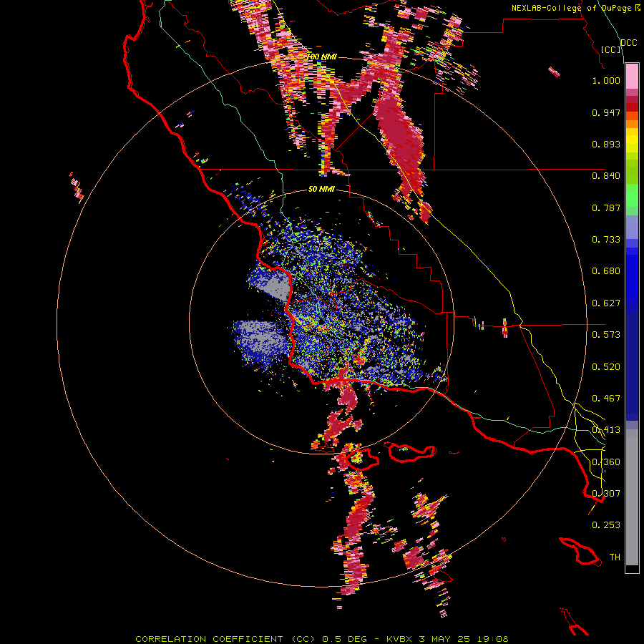Click the CORRELATION COEFFICIENT caption at bottom
This screenshot has height=644, width=644.
click(x=321, y=639)
